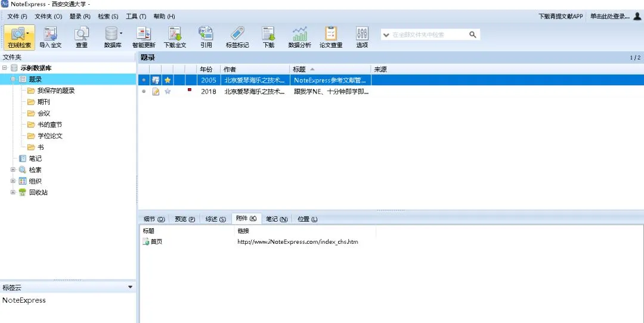
Task: Switch to the 预览 (P) tab
Action: 185,219
